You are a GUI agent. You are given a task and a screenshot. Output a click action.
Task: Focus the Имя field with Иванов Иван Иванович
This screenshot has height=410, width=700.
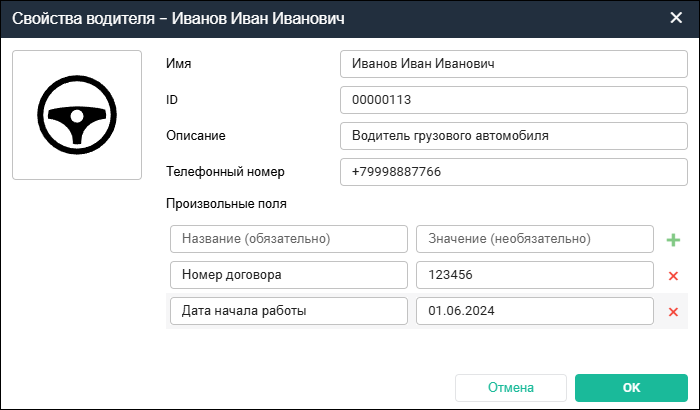point(513,64)
